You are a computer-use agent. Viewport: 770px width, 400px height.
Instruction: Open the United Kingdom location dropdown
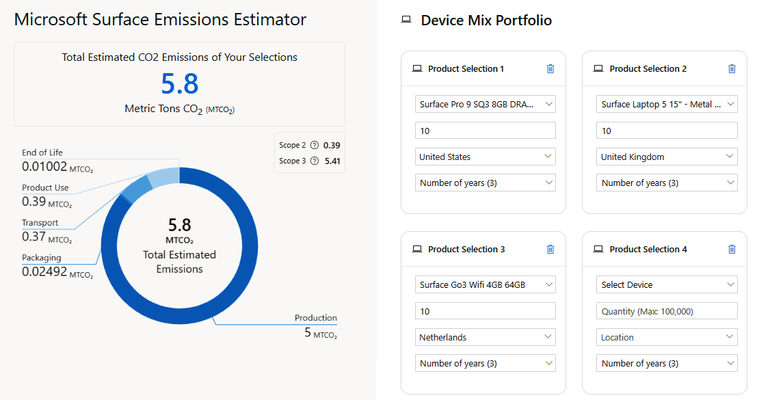point(667,157)
